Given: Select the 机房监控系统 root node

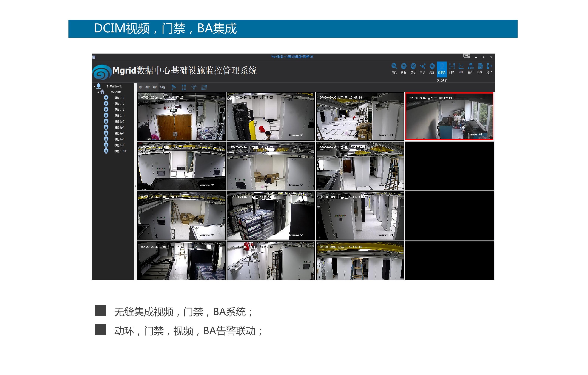Looking at the screenshot, I should (114, 86).
